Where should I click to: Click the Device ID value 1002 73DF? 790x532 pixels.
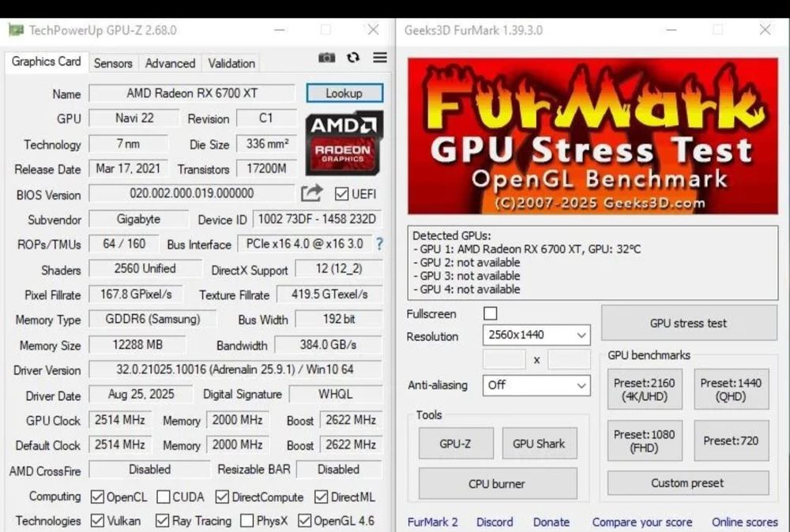click(317, 219)
